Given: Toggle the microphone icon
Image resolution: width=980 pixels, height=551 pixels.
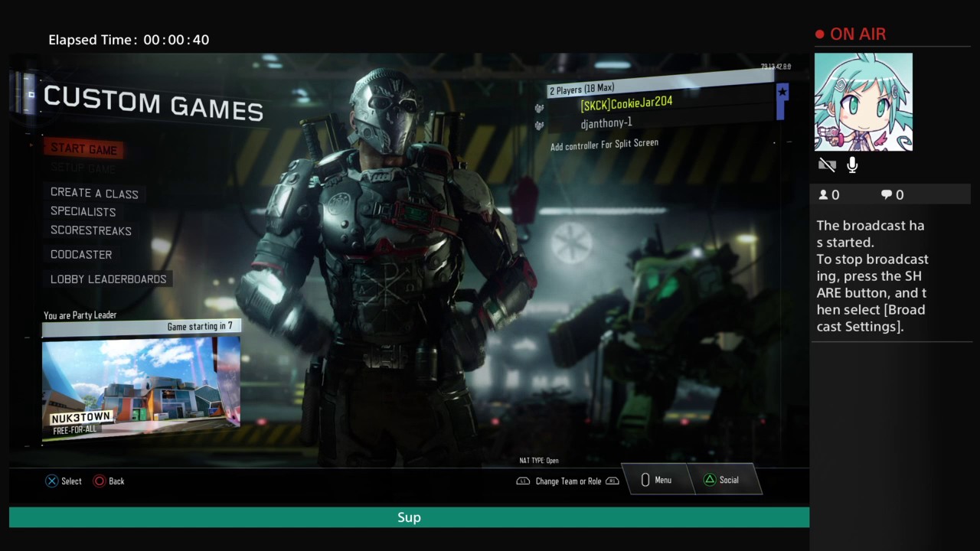Looking at the screenshot, I should pos(852,165).
